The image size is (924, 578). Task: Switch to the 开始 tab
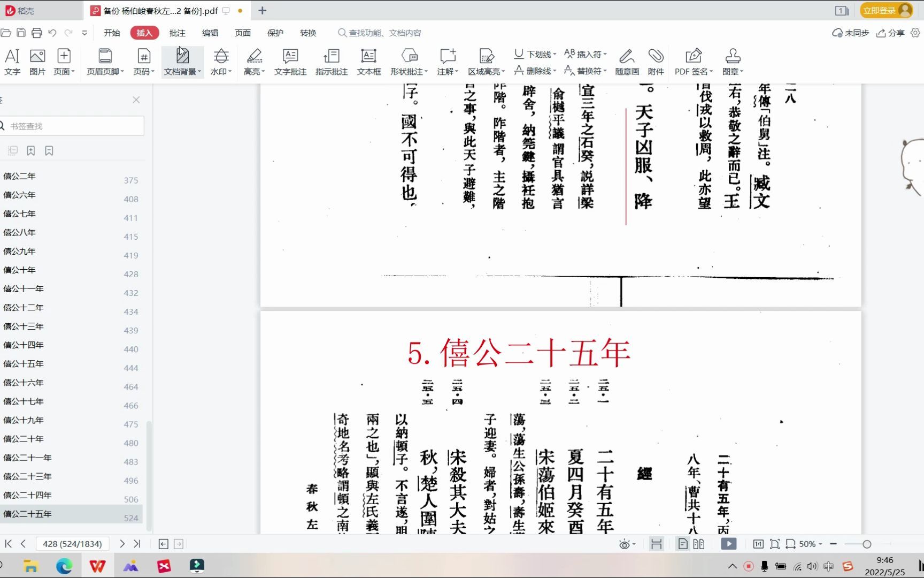(112, 33)
